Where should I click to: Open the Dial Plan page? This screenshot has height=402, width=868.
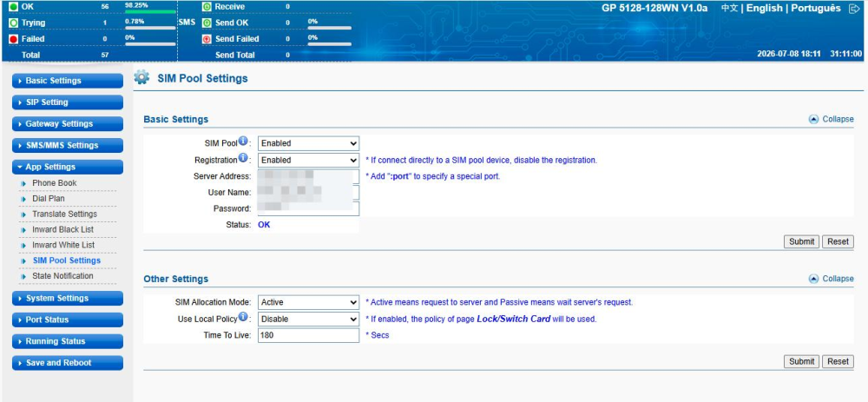coord(48,198)
